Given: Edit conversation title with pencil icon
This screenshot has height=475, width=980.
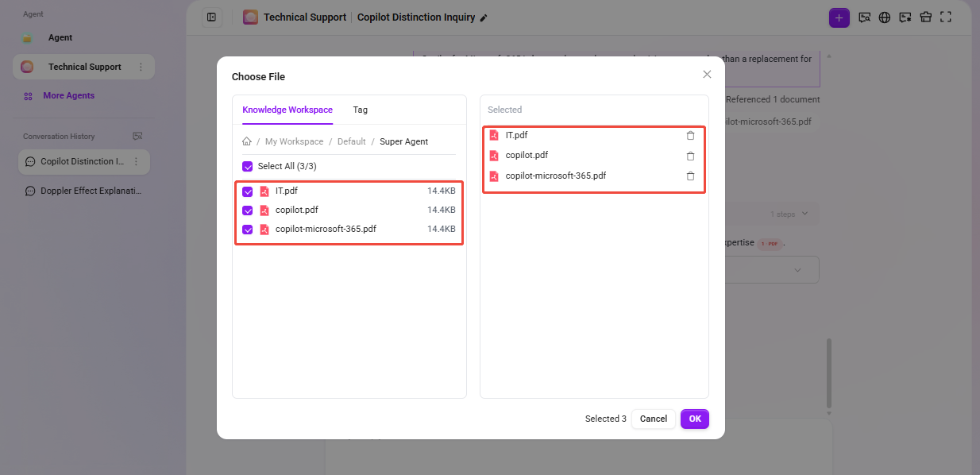Looking at the screenshot, I should 484,17.
